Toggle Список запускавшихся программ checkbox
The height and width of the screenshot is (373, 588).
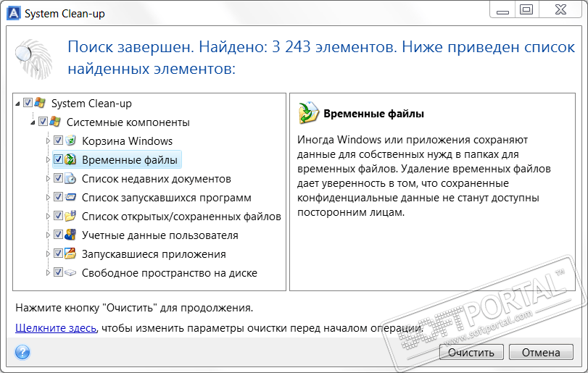[x=58, y=196]
